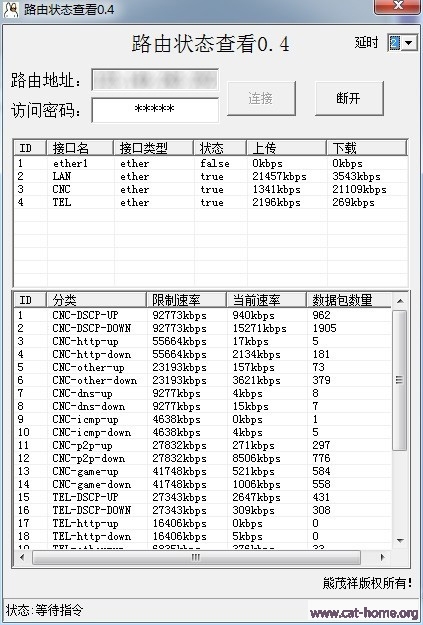Click the 状态:等待指令 status bar text
The height and width of the screenshot is (625, 423).
point(44,610)
